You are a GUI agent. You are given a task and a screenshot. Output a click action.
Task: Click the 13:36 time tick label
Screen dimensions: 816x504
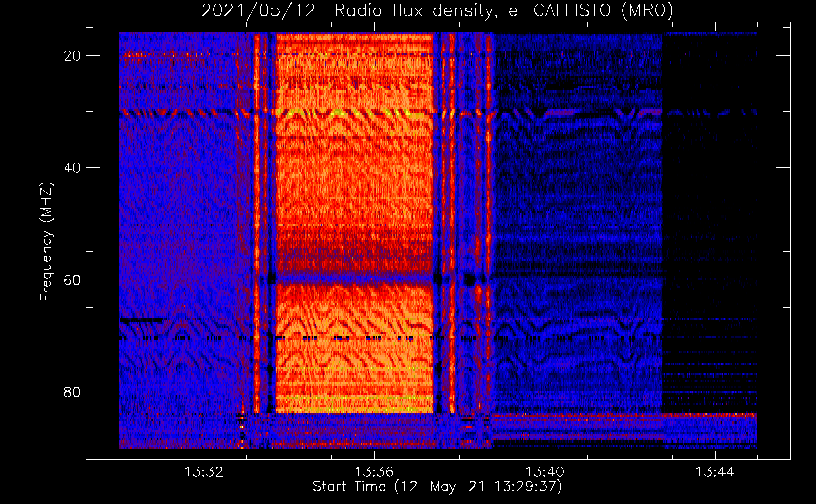[x=374, y=472]
